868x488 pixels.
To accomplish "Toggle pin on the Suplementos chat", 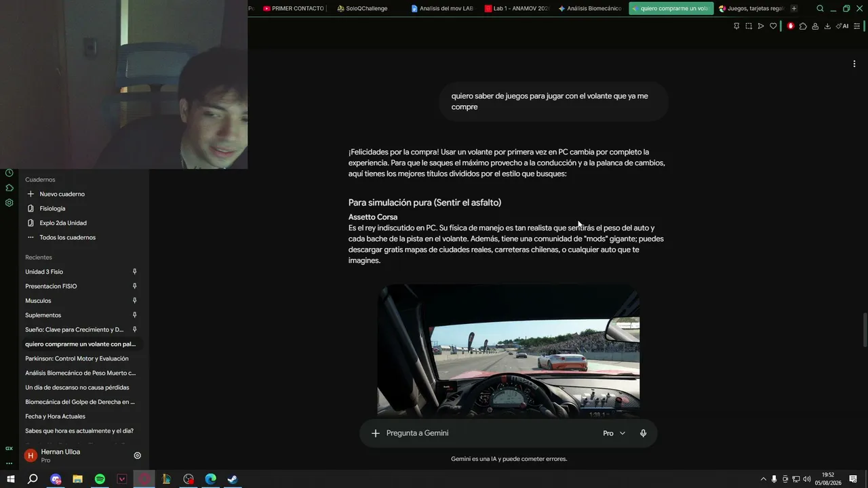I will click(134, 315).
